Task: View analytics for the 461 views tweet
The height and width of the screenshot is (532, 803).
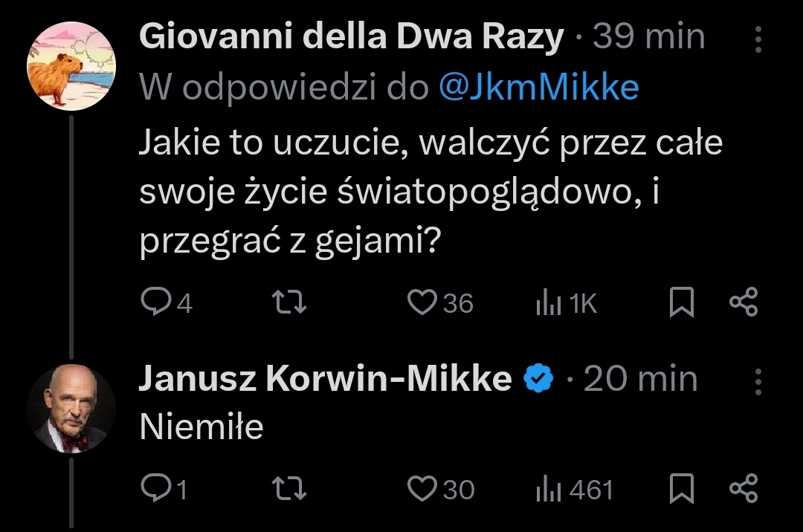Action: [x=548, y=488]
